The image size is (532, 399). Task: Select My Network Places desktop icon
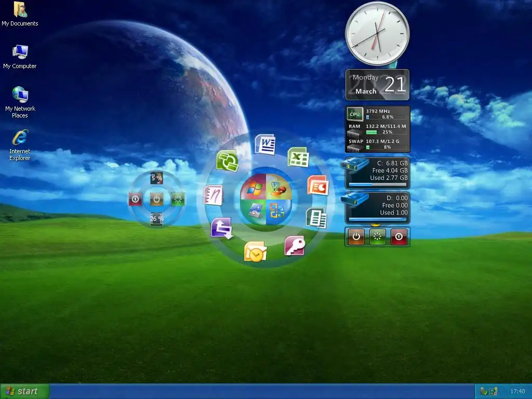[x=20, y=102]
